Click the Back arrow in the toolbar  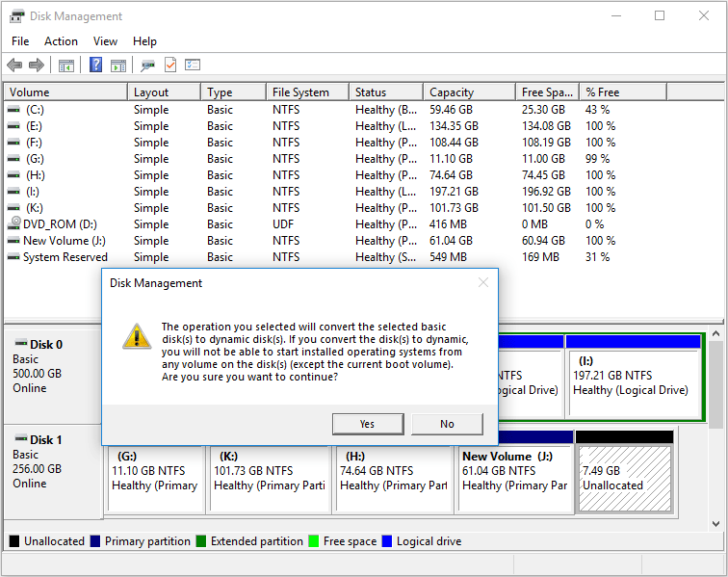pyautogui.click(x=14, y=66)
